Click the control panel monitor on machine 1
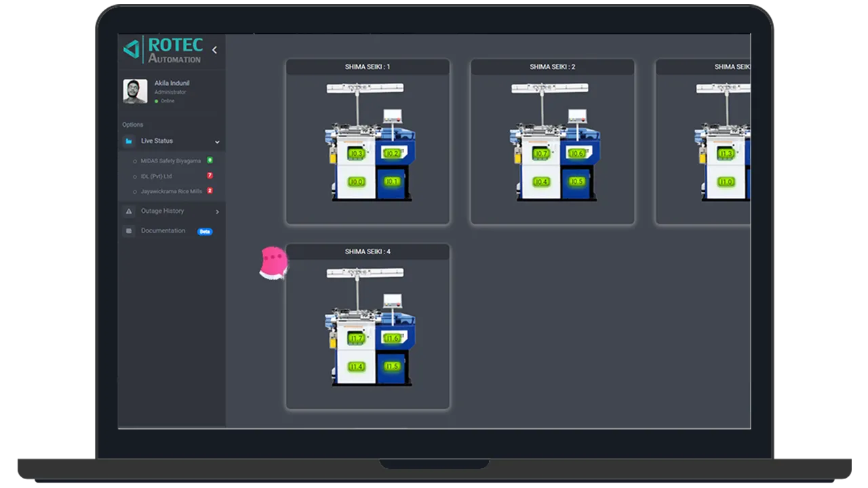Screen dimensions: 868x488 coord(392,116)
